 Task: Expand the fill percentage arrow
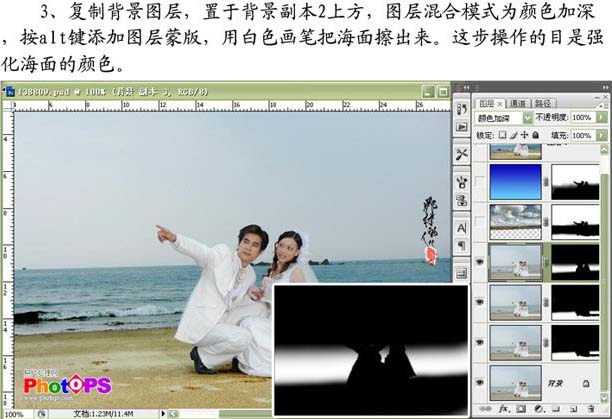point(601,134)
